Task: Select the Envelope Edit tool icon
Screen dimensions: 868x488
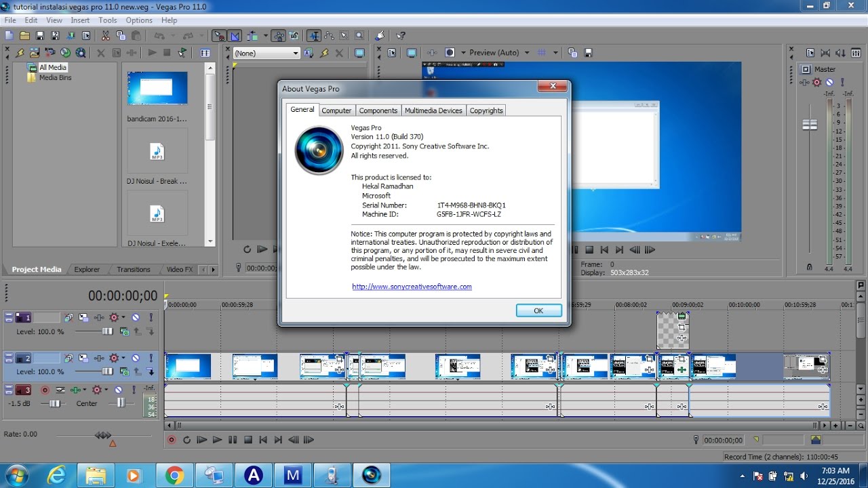Action: coord(330,35)
